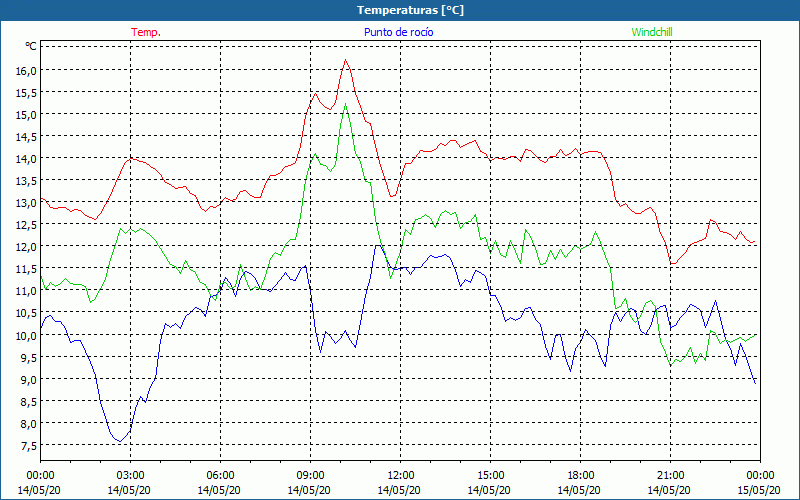Click the 14/05/20 date under 15:00

[489, 490]
